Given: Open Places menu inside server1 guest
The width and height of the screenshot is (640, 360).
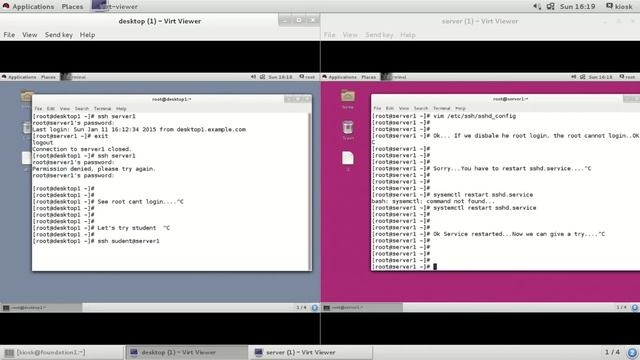Looking at the screenshot, I should pos(369,77).
